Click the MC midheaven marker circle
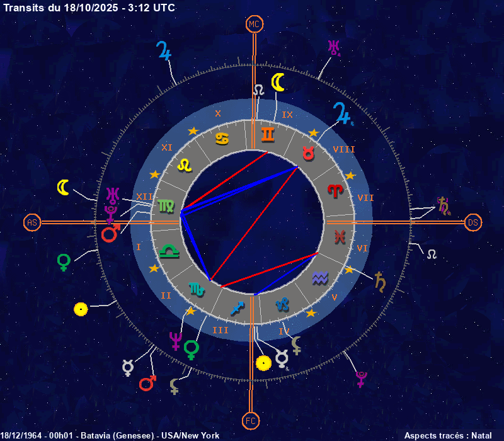 (254, 24)
